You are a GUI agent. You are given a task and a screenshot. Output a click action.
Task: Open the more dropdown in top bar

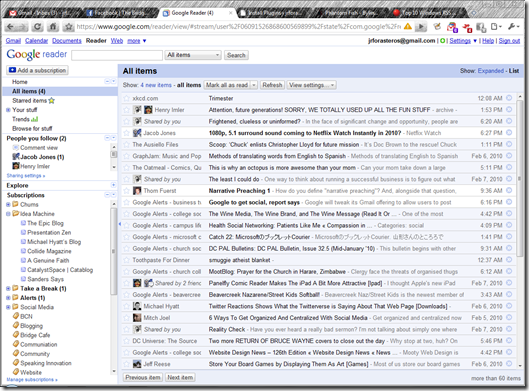[x=137, y=41]
